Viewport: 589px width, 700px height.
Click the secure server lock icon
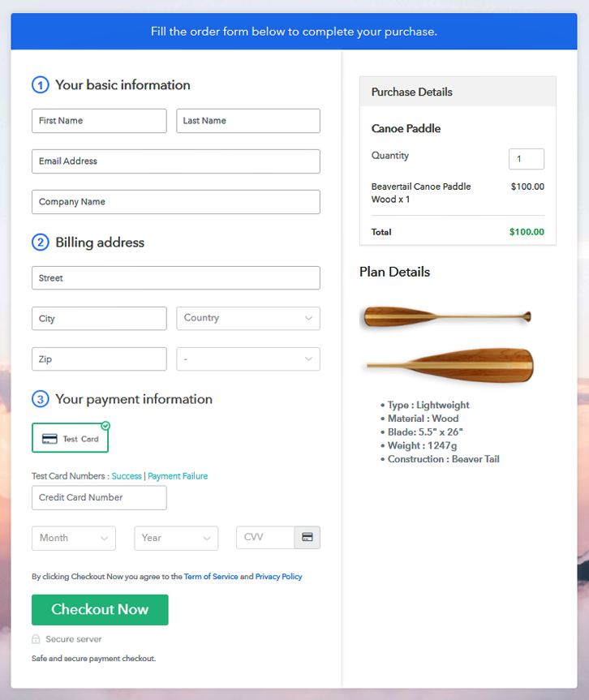[36, 639]
